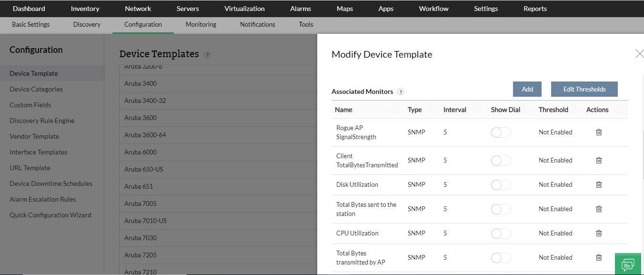The image size is (644, 275).
Task: Close the Modify Device Template panel
Action: tap(639, 54)
